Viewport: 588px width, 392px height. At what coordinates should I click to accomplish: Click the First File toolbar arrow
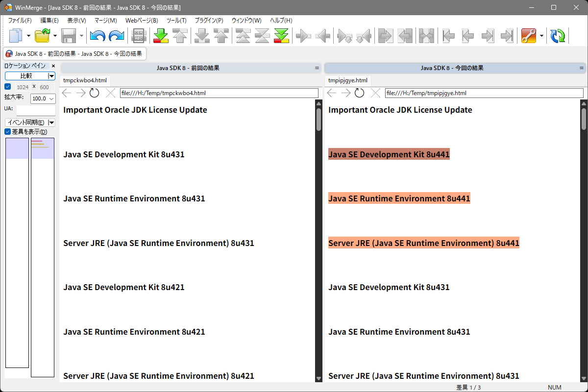(x=449, y=36)
